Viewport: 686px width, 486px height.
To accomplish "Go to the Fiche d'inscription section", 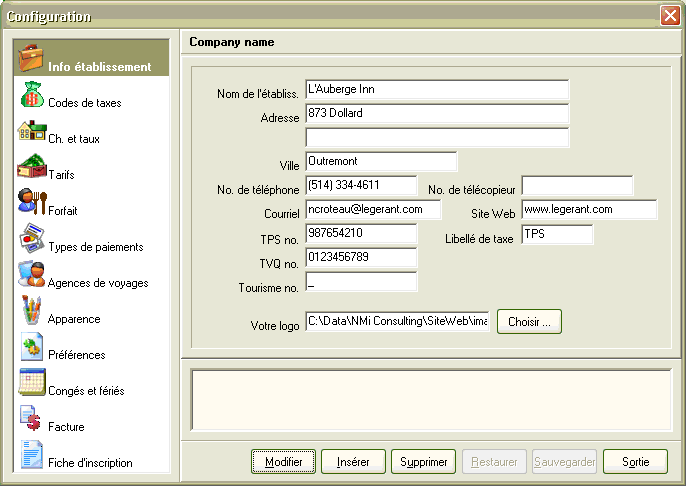I will pyautogui.click(x=90, y=462).
